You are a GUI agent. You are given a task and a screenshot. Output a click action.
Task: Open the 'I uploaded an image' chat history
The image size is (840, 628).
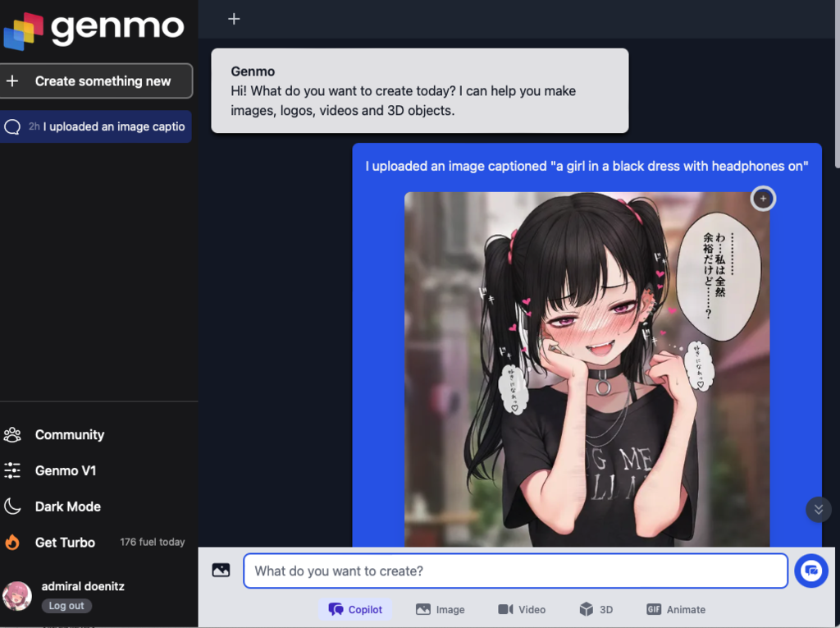coord(96,126)
